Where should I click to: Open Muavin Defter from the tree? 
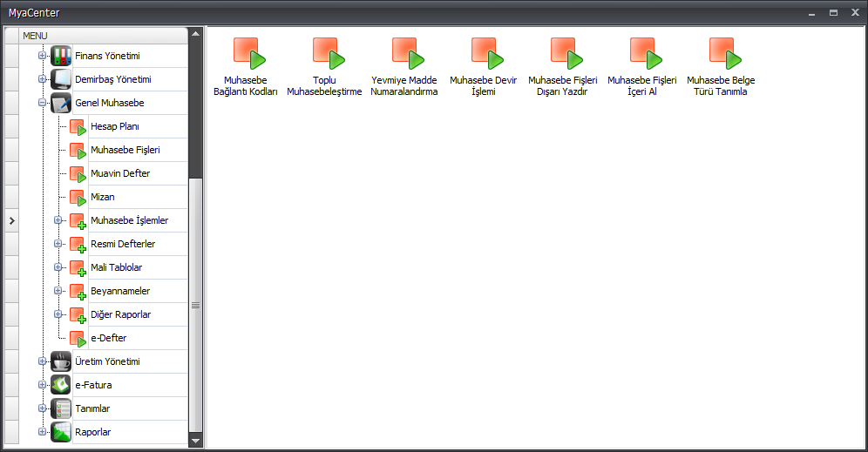coord(120,173)
